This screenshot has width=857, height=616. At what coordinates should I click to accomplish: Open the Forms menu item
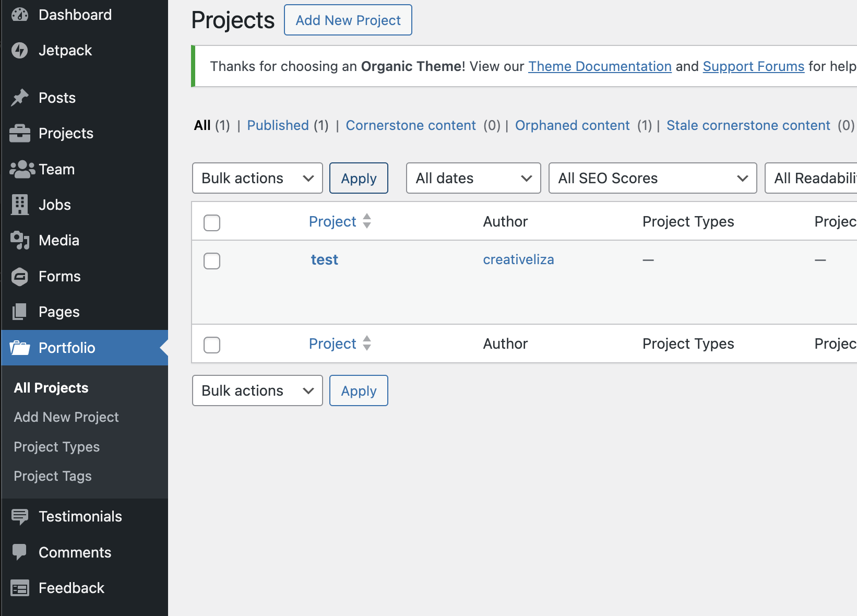(x=59, y=276)
